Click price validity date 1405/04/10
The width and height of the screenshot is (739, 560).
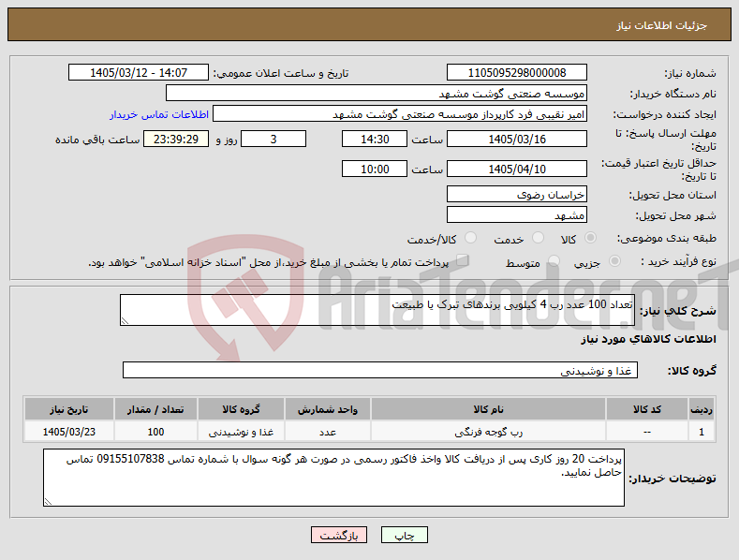point(516,169)
